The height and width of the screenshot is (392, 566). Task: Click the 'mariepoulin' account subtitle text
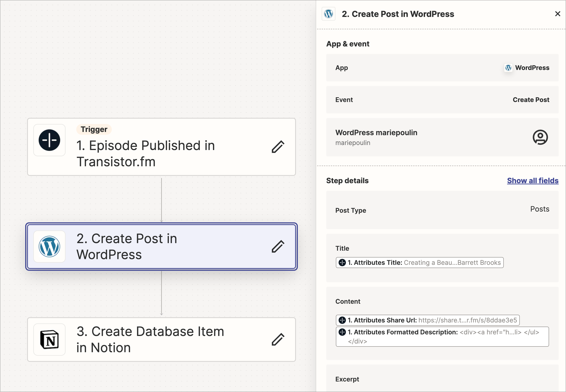(353, 143)
